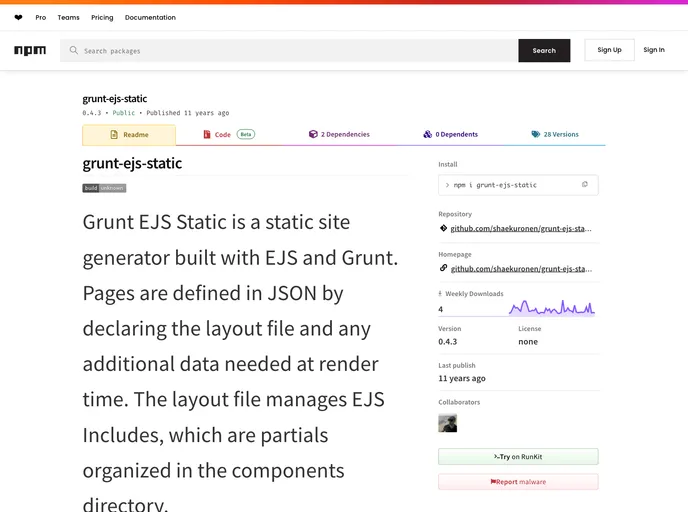Click the homepage link chain icon
The image size is (688, 512).
pos(443,268)
